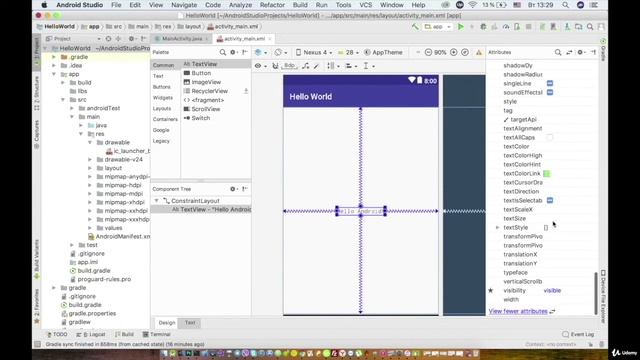640x360 pixels.
Task: Open Search Everywhere magnifier in toolbar
Action: pos(590,27)
